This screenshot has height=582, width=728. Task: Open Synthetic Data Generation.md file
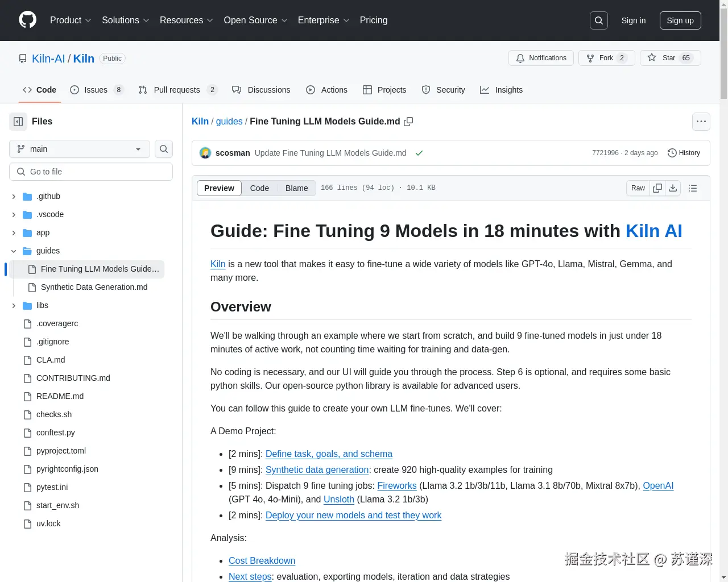(x=94, y=287)
